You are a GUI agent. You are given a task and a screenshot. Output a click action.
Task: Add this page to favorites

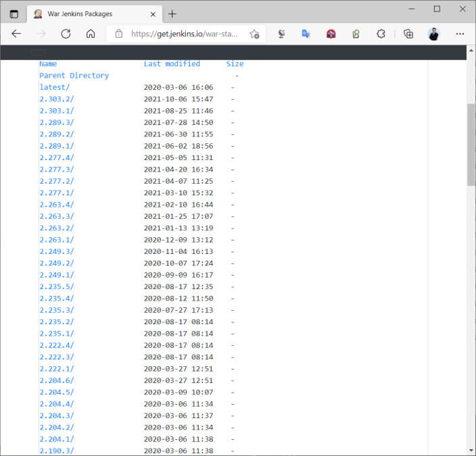[254, 34]
